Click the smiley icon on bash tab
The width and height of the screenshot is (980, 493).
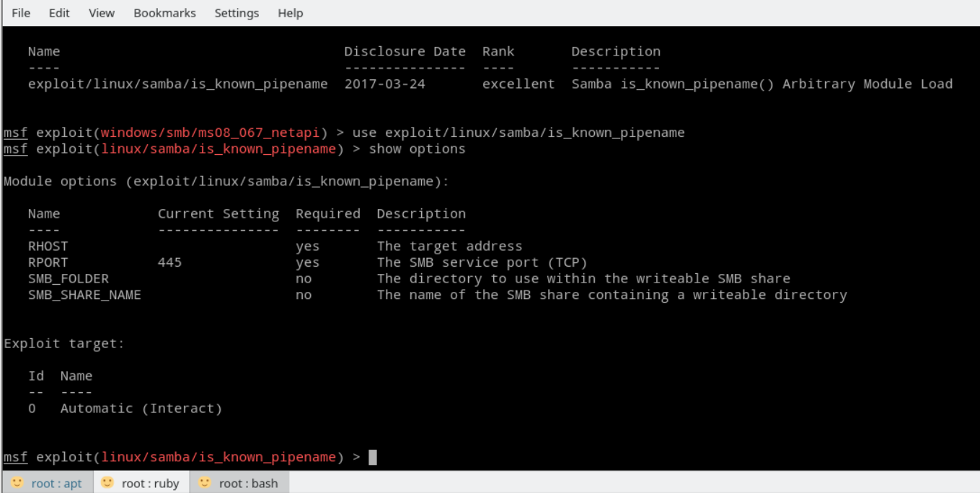pos(205,483)
